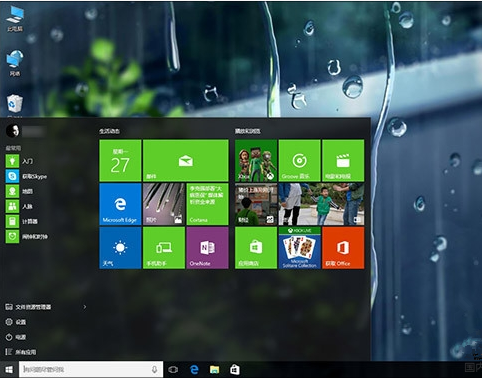Click the Life at a glance group header

pyautogui.click(x=109, y=131)
